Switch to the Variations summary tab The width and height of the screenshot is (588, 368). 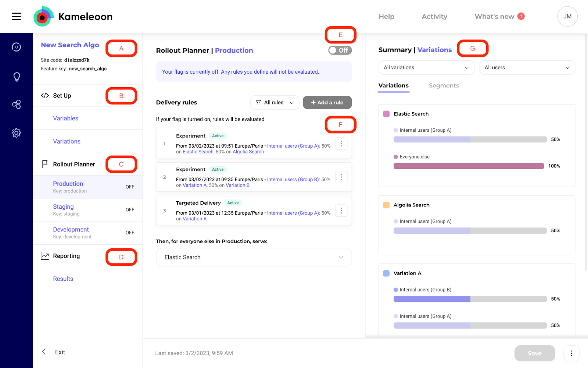click(x=394, y=86)
